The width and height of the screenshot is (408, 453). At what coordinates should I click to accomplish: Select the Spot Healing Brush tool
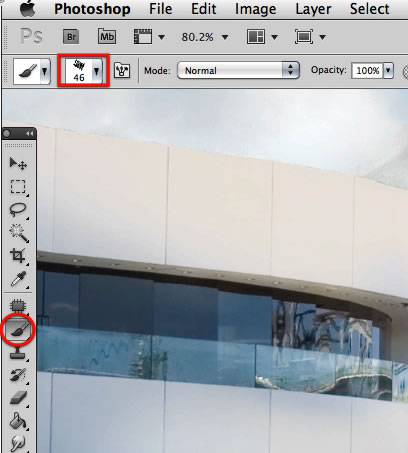(x=18, y=306)
